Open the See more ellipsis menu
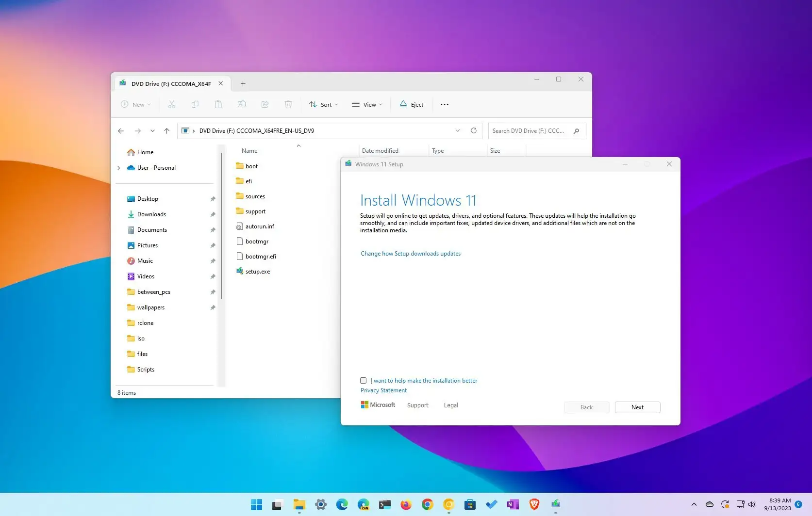Image resolution: width=812 pixels, height=516 pixels. (445, 104)
